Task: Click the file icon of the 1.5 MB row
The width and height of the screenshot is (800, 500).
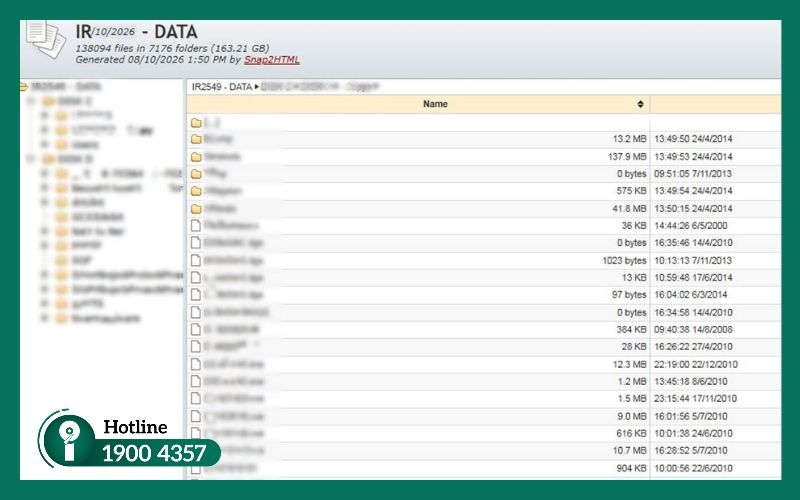Action: pyautogui.click(x=195, y=398)
